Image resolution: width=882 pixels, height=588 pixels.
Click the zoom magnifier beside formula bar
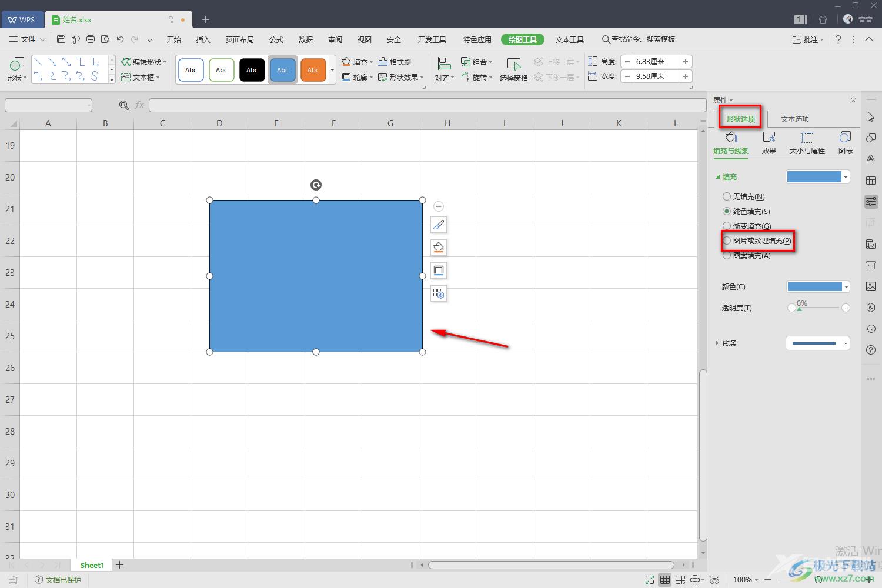click(124, 105)
